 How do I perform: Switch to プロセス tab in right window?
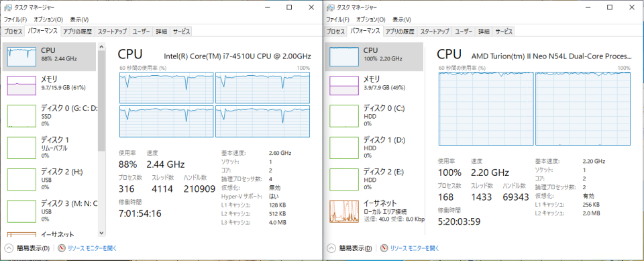click(x=335, y=32)
